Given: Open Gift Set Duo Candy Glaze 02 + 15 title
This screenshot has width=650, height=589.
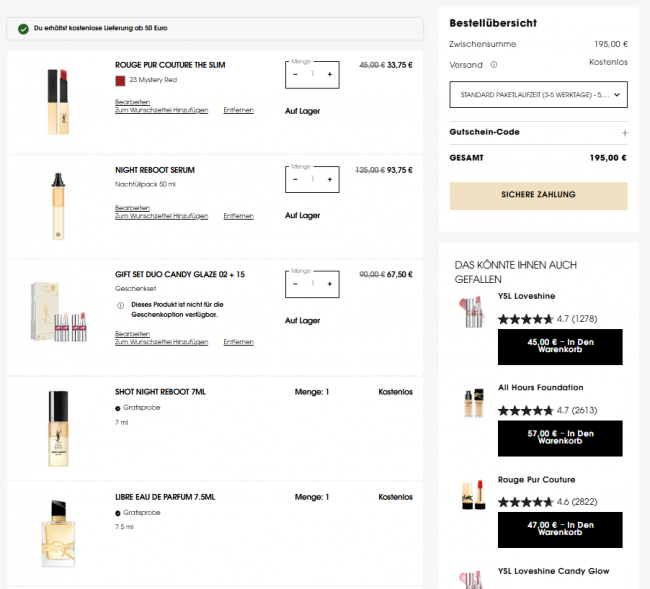Looking at the screenshot, I should point(180,274).
